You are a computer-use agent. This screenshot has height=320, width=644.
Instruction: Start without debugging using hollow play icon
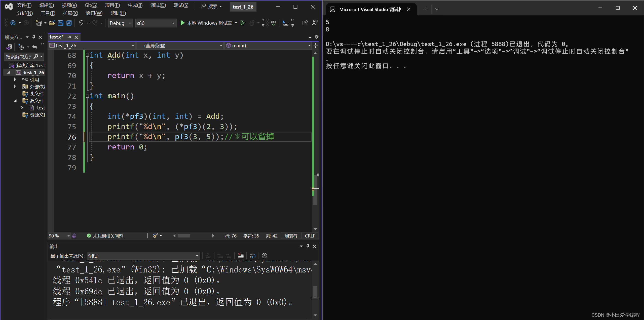242,23
